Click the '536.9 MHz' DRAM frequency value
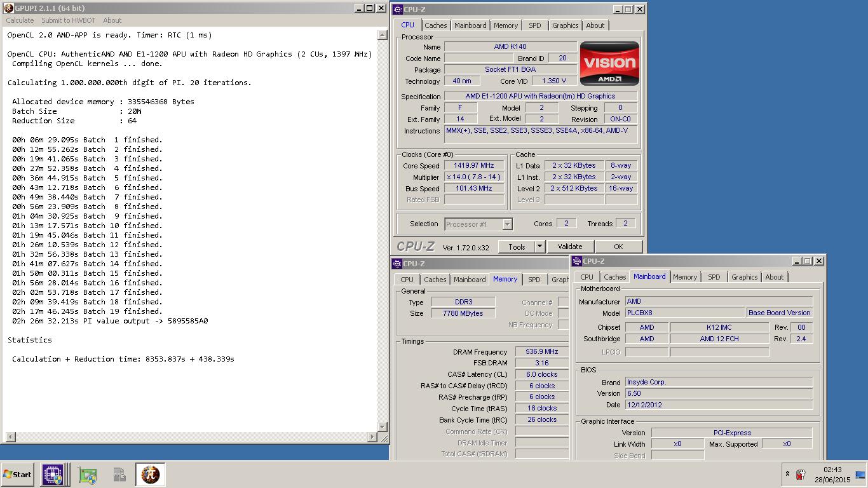868x488 pixels. [542, 351]
